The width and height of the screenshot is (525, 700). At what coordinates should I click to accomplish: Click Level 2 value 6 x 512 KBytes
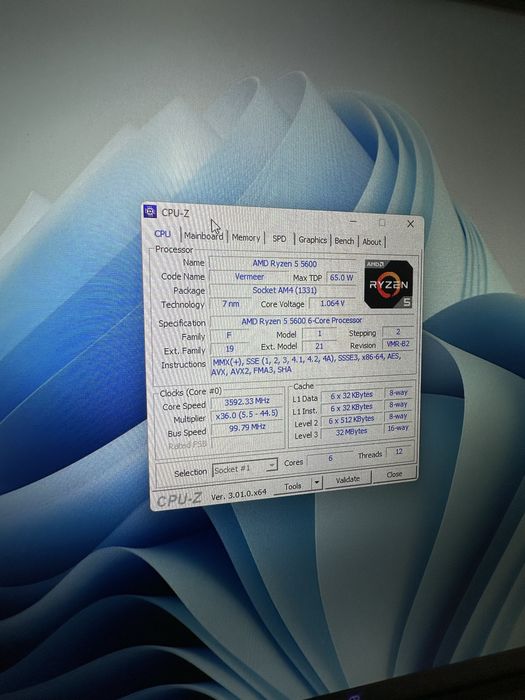tap(351, 420)
